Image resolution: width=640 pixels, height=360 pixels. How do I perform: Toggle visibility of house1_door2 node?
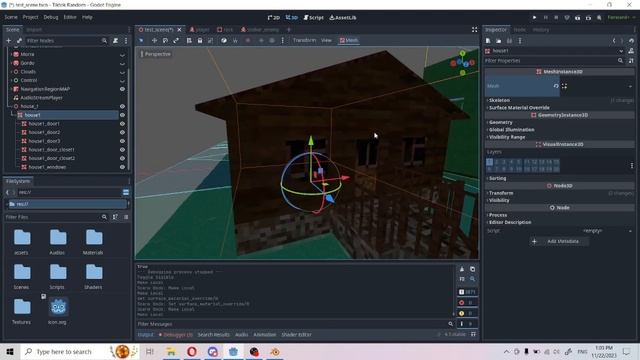(x=122, y=132)
